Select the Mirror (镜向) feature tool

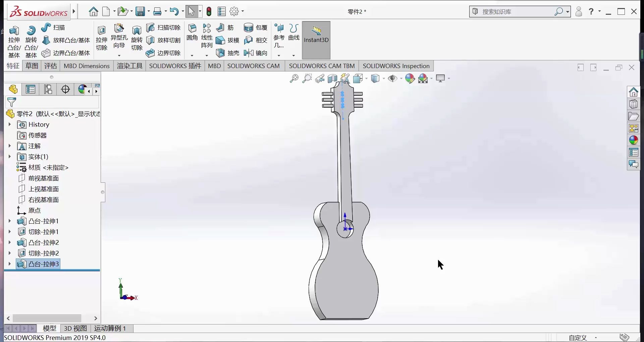pyautogui.click(x=256, y=53)
